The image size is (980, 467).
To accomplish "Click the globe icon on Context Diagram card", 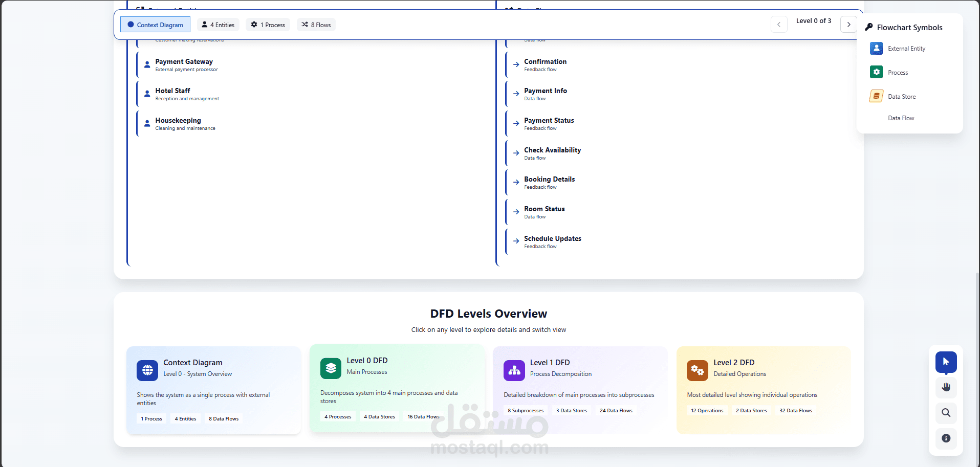I will [x=147, y=370].
